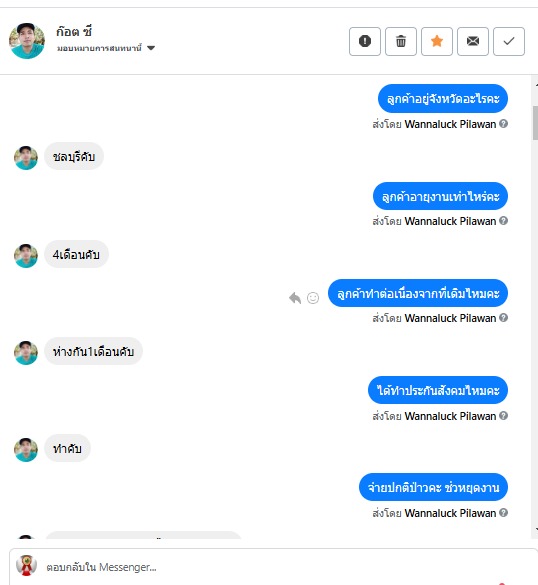Click help icon next to first Wannaluck Pilawan
The height and width of the screenshot is (585, 538).
pyautogui.click(x=503, y=123)
